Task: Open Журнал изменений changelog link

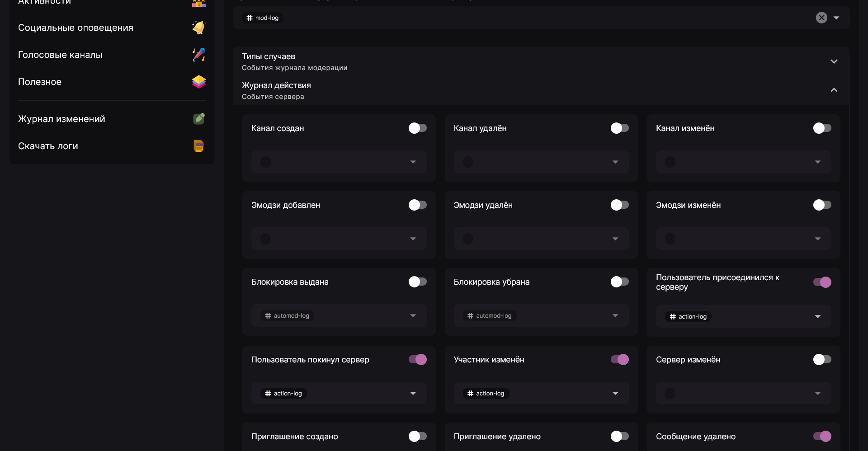Action: point(61,119)
